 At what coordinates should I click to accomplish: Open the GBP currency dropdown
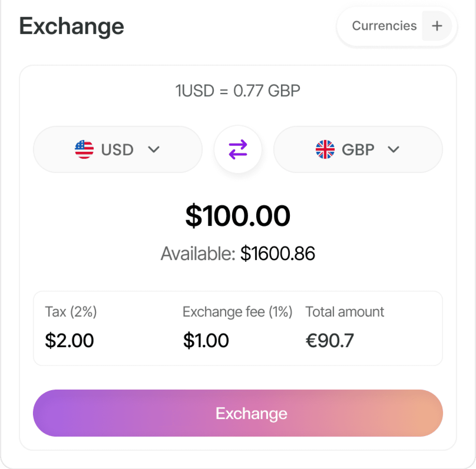358,149
